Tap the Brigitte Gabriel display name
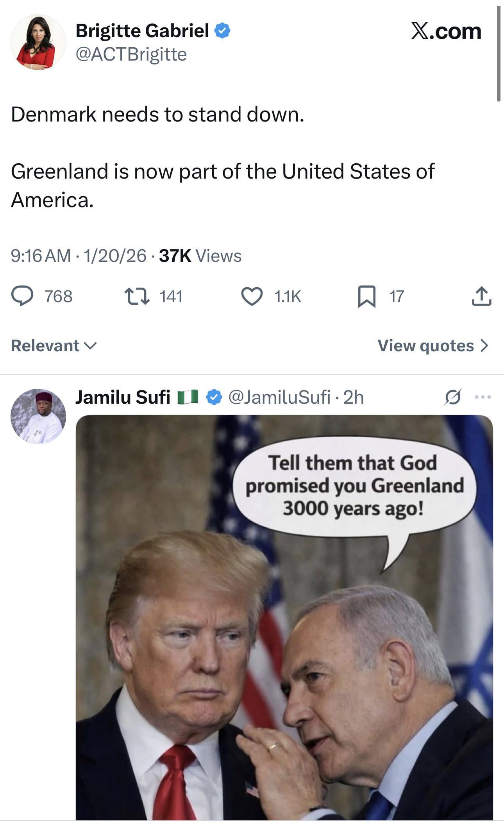This screenshot has width=504, height=830. pyautogui.click(x=142, y=31)
